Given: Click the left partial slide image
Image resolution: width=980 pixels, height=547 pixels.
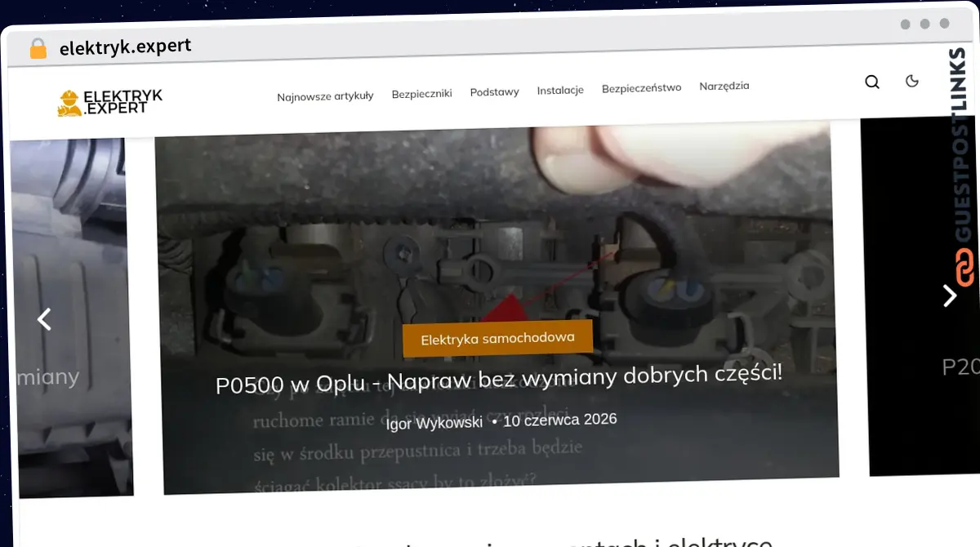Looking at the screenshot, I should 71,318.
